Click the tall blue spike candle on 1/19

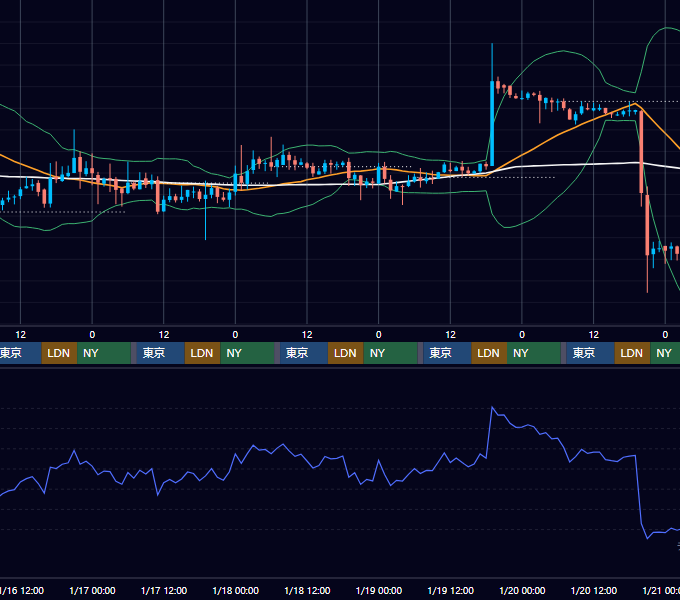coord(492,123)
